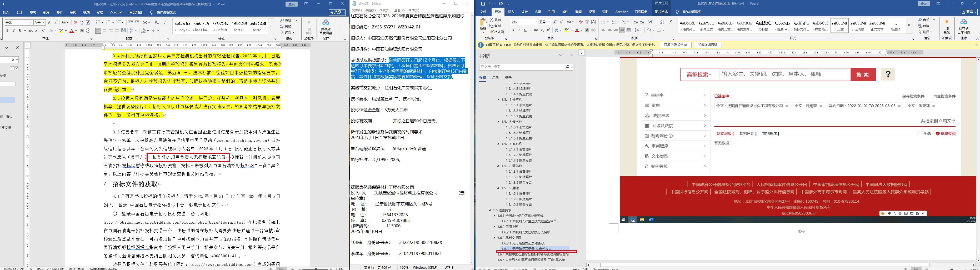This screenshot has height=270, width=980.
Task: Click yellow highlight color button in 招标文件 Word
Action: (x=61, y=31)
